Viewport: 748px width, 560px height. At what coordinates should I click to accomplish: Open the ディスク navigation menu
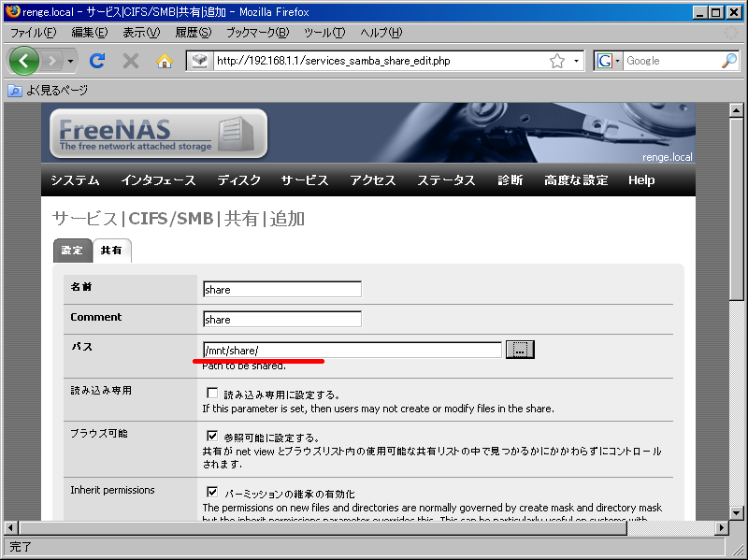pyautogui.click(x=239, y=180)
